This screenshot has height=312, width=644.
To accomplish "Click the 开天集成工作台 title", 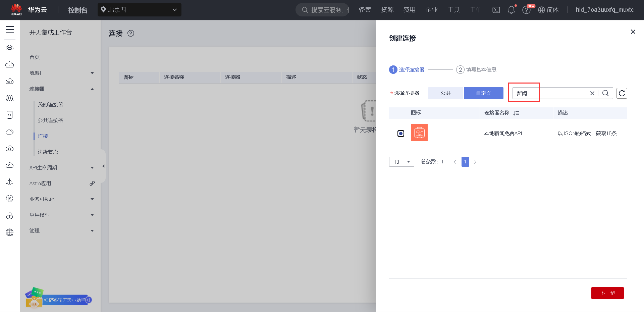I will (51, 33).
